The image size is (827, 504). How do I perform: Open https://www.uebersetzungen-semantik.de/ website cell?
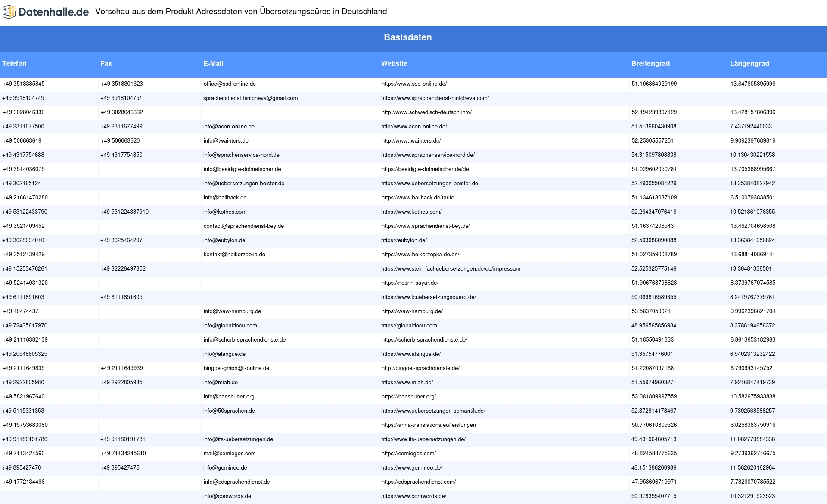coord(433,411)
